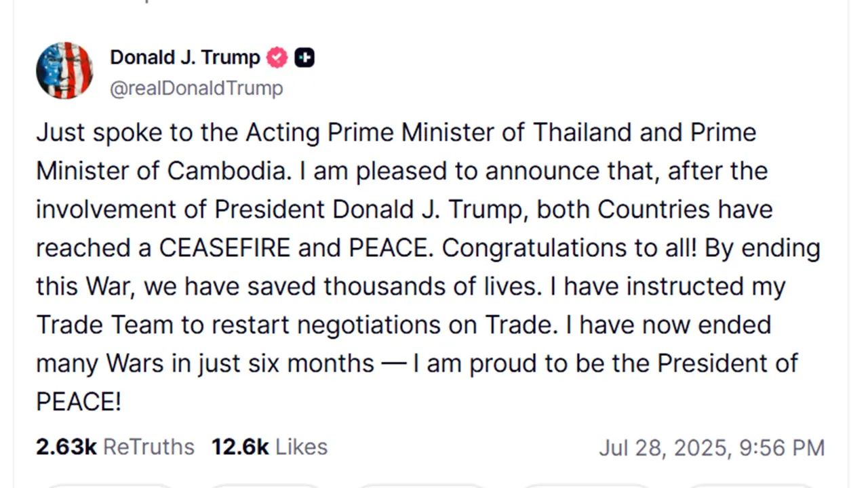Click the pink verified checkmark badge

click(x=277, y=58)
